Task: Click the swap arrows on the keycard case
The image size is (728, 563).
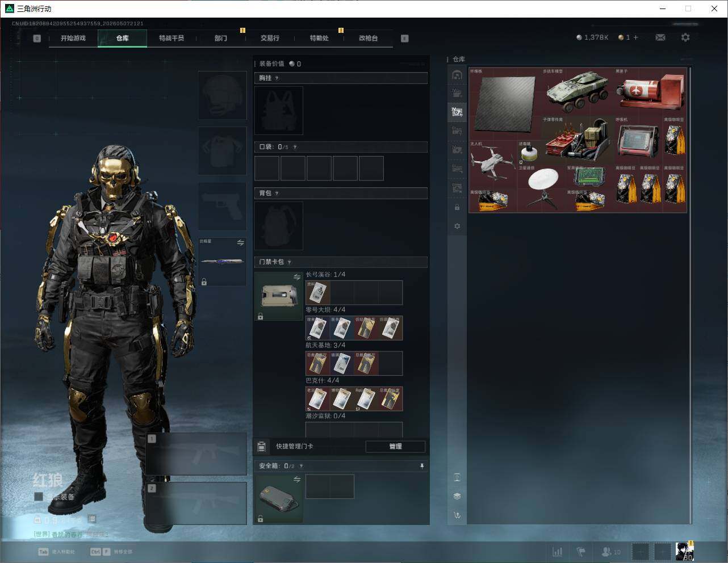Action: (x=297, y=277)
